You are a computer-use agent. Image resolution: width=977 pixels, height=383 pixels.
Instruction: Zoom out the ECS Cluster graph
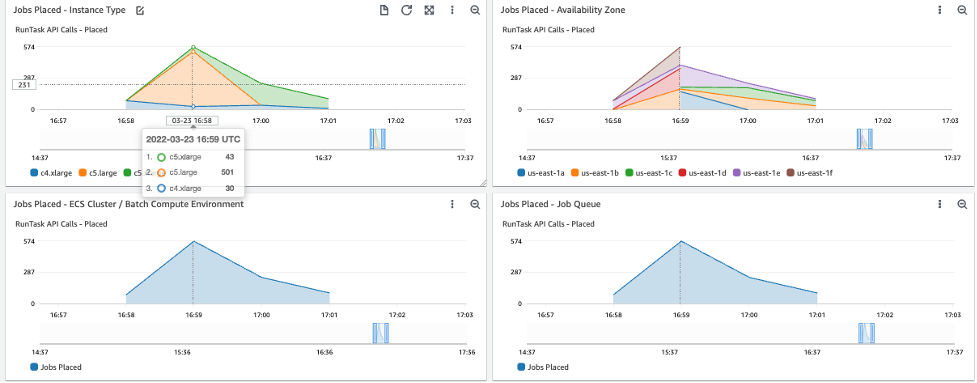pyautogui.click(x=475, y=204)
